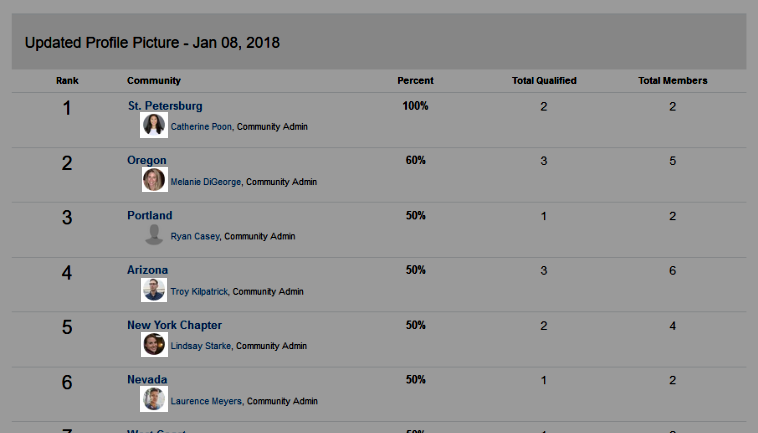Visit the Portland community page
758x433 pixels.
click(149, 215)
